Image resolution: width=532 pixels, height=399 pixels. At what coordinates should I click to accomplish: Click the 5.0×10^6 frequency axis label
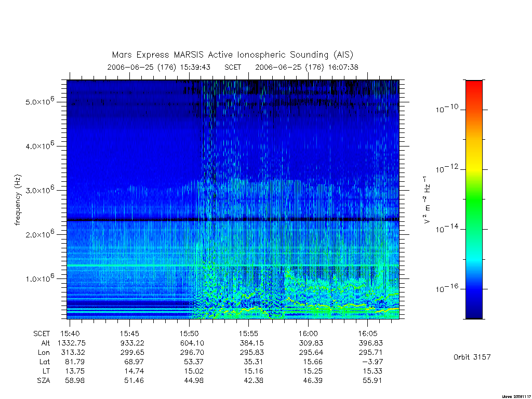tap(39, 101)
